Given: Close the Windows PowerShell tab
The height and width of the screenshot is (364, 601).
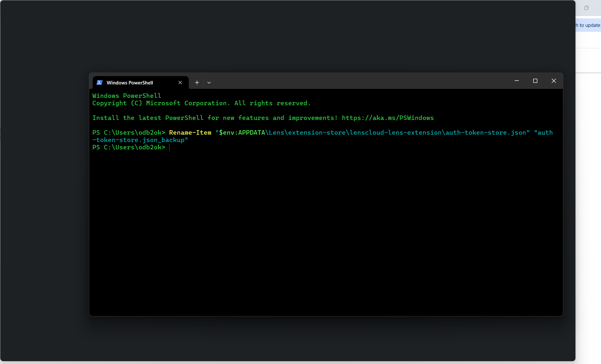Looking at the screenshot, I should point(180,83).
